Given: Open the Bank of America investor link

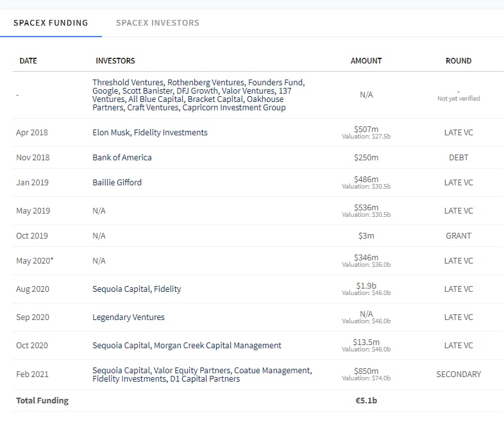Looking at the screenshot, I should coord(122,157).
